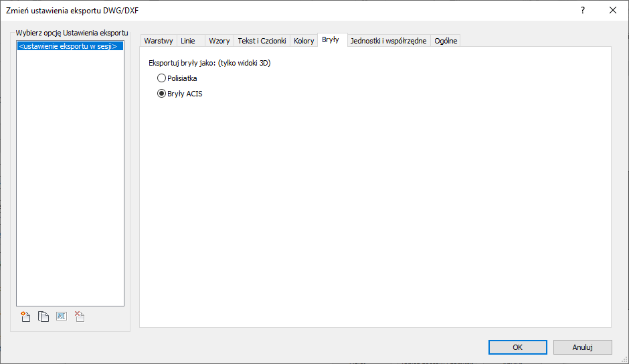Select the ustawienie eksportu w sesji entry
Screen dimensions: 629x364
click(69, 47)
